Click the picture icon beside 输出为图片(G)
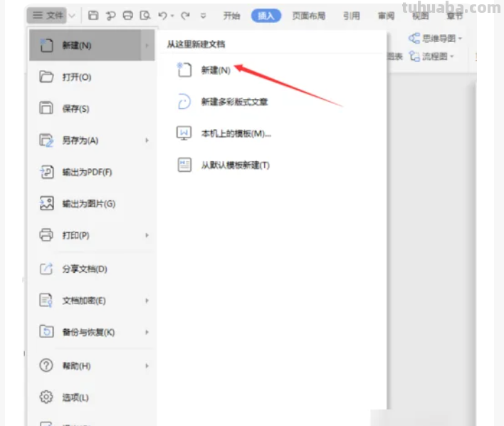504x426 pixels. [x=46, y=203]
